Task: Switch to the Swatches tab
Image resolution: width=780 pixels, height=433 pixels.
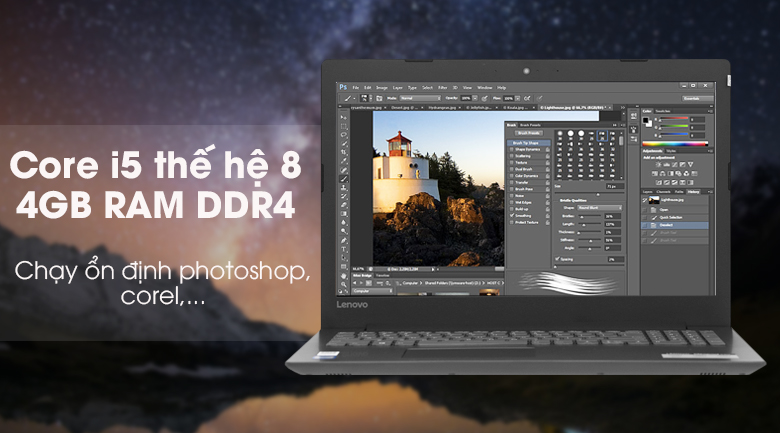Action: pyautogui.click(x=663, y=111)
